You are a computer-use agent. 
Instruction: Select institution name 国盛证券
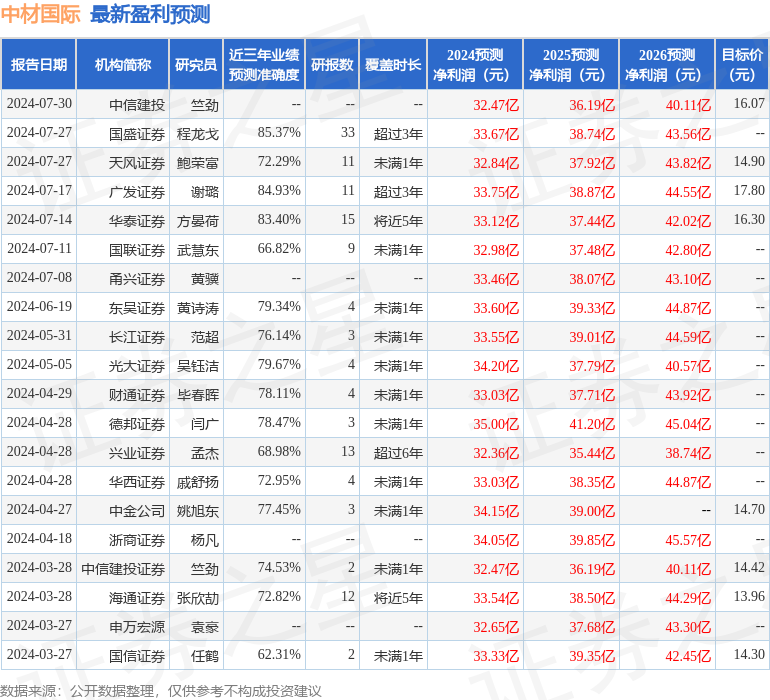(x=137, y=134)
